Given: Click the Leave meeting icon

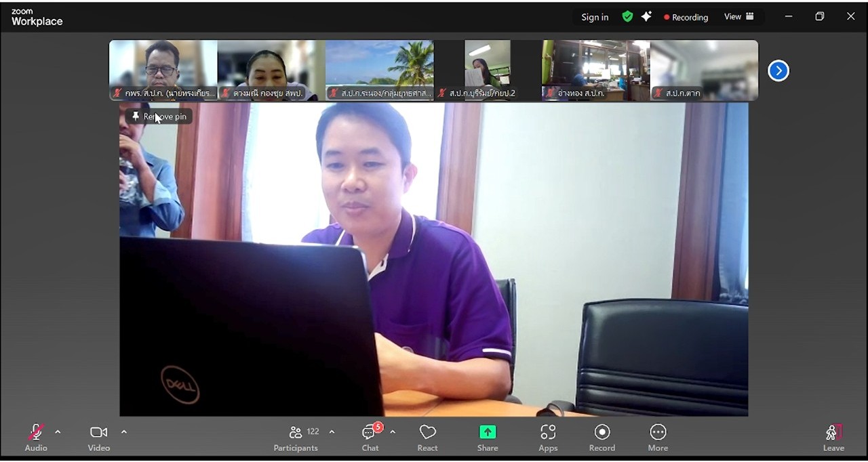Looking at the screenshot, I should tap(833, 433).
